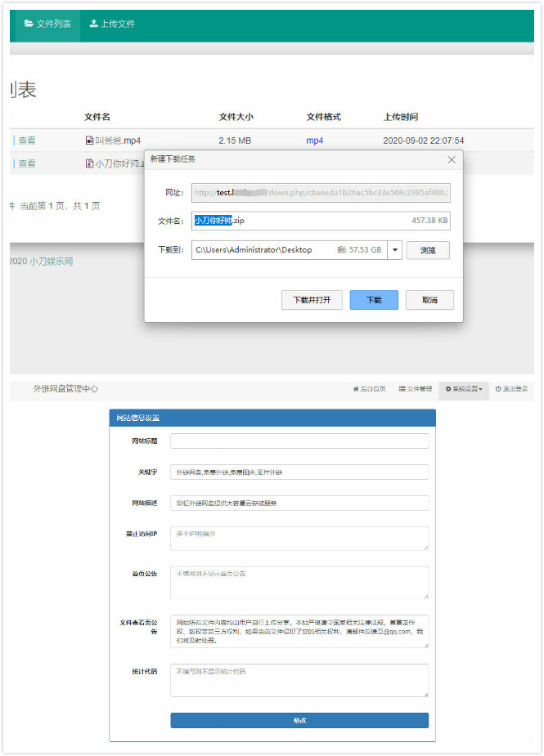Click the 取消 button
Screen dimensions: 544x756
pos(429,300)
